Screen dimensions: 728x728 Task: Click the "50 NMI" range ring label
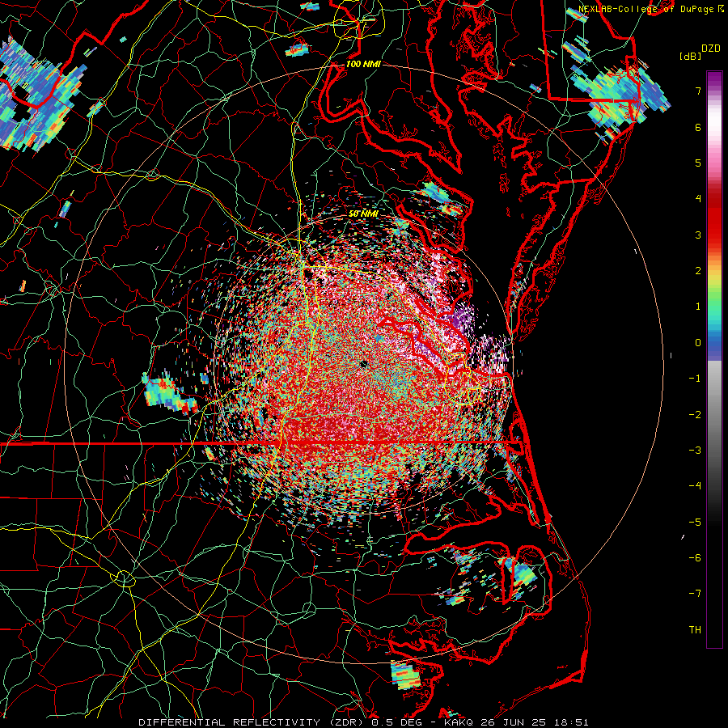pos(363,214)
